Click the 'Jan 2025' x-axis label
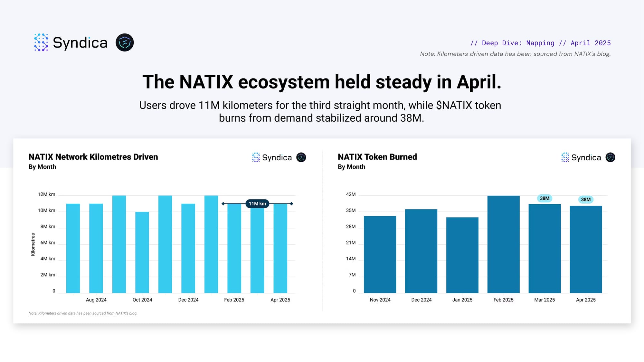The height and width of the screenshot is (362, 644). coord(462,300)
